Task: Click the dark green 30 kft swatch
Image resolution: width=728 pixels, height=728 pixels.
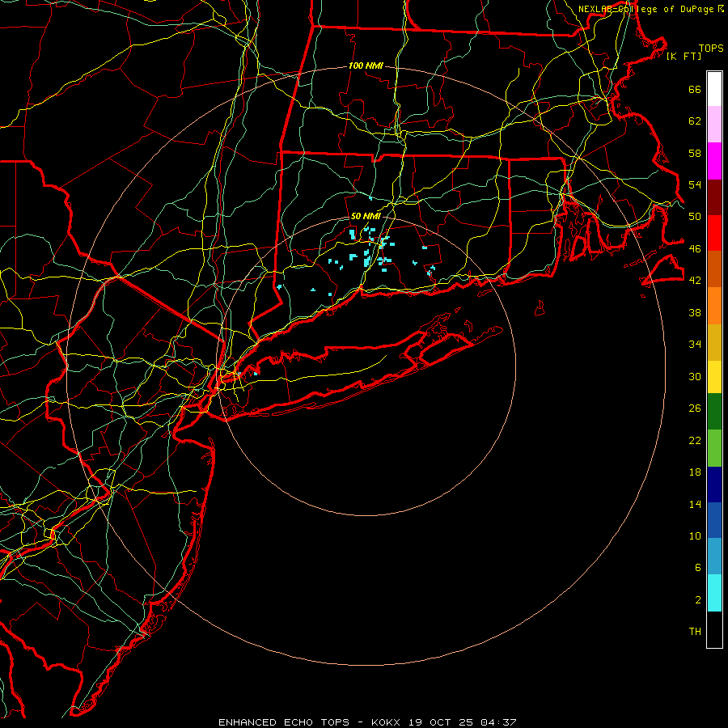Action: (x=714, y=412)
